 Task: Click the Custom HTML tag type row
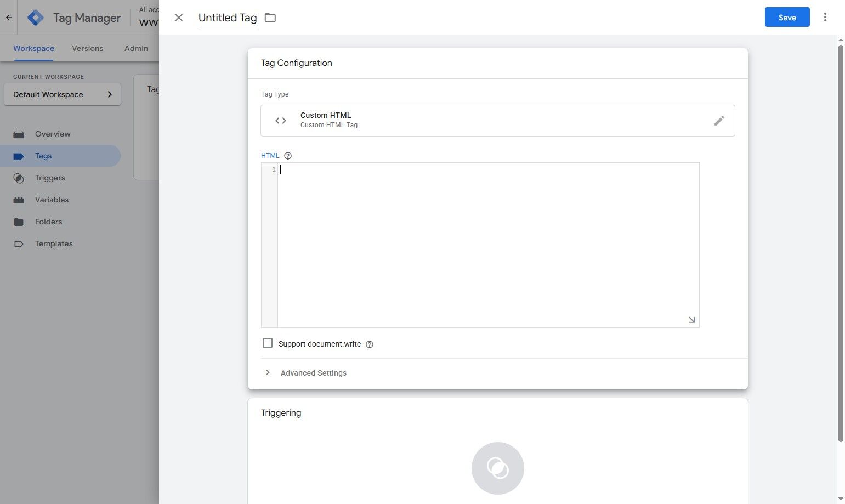(498, 121)
